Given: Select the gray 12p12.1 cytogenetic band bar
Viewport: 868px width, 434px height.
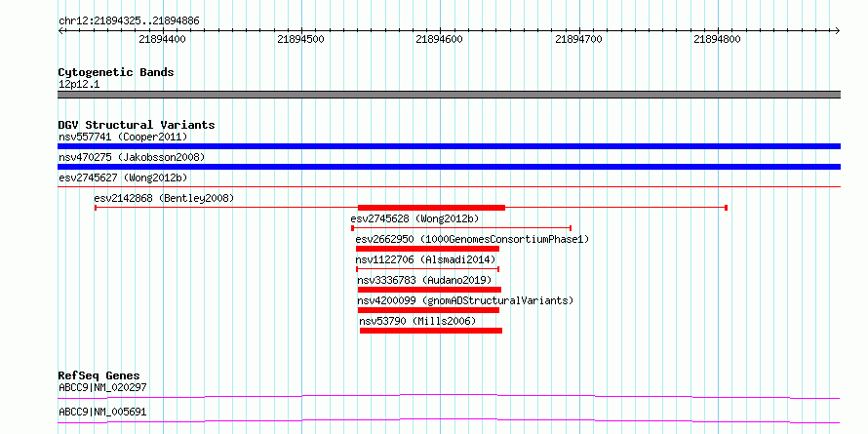Looking at the screenshot, I should coord(449,95).
